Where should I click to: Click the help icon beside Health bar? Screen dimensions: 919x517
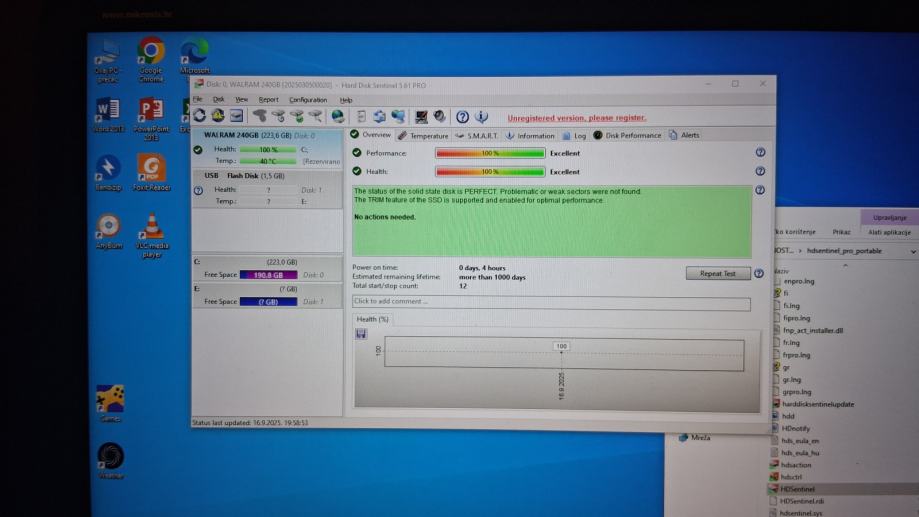click(760, 171)
